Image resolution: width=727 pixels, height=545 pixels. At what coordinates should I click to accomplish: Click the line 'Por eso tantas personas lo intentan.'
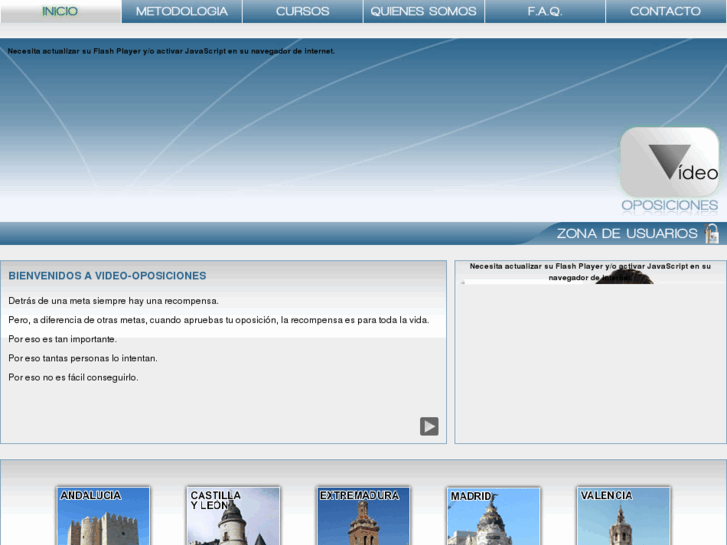coord(83,358)
